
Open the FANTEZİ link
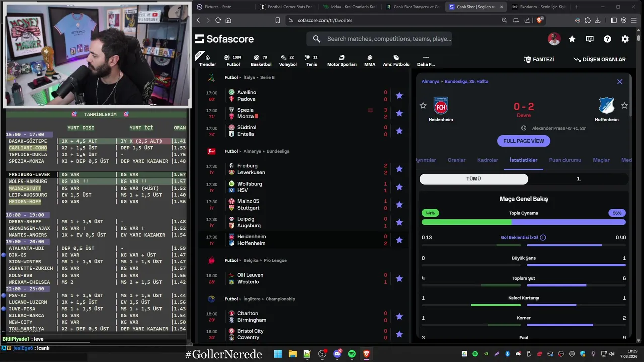pos(539,59)
